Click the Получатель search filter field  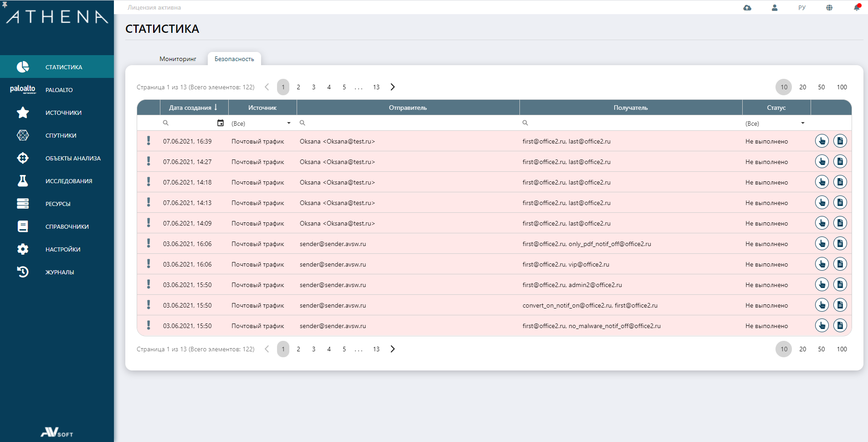(x=631, y=123)
